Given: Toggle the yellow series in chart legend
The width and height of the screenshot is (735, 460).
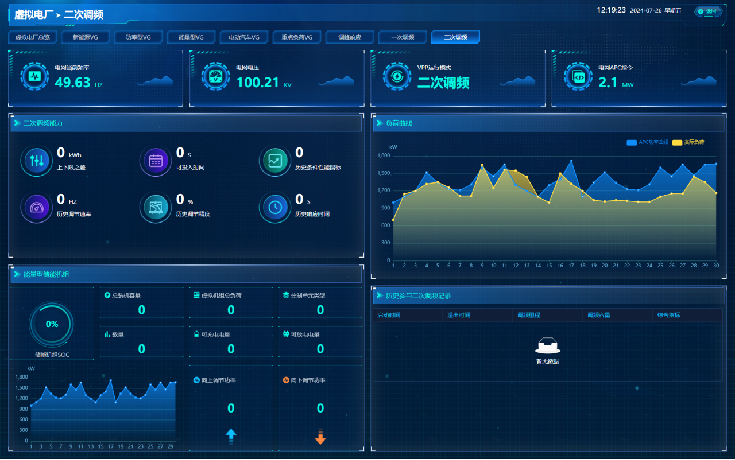Looking at the screenshot, I should pos(693,142).
